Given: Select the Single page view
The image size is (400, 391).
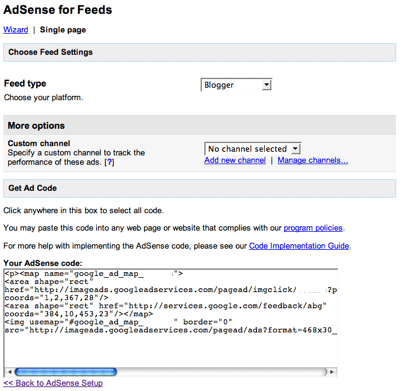Looking at the screenshot, I should coord(63,30).
